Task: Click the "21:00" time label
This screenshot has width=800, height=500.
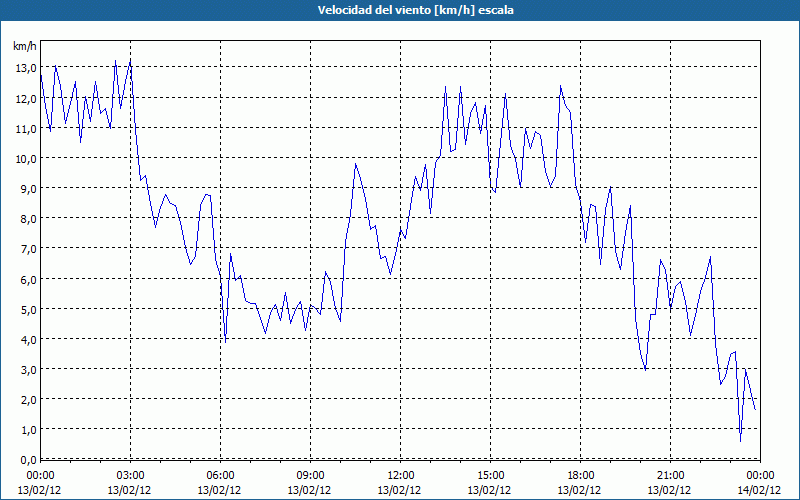Action: (670, 476)
